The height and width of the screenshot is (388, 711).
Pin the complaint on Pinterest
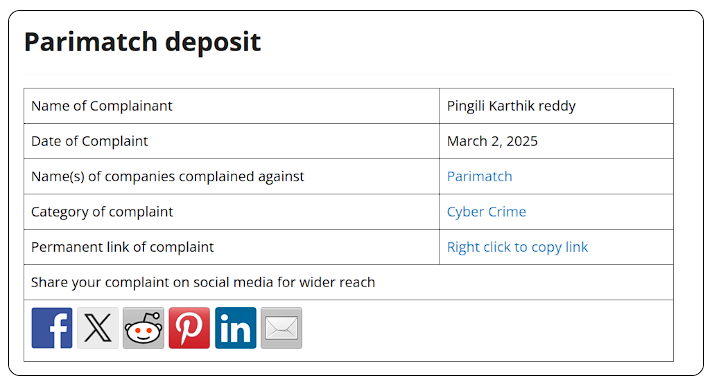[189, 328]
